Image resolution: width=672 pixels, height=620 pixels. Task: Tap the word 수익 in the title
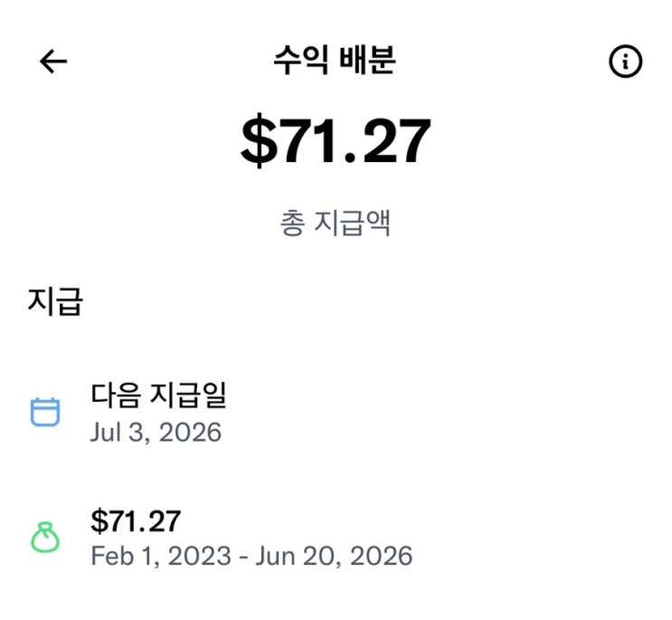(x=302, y=60)
